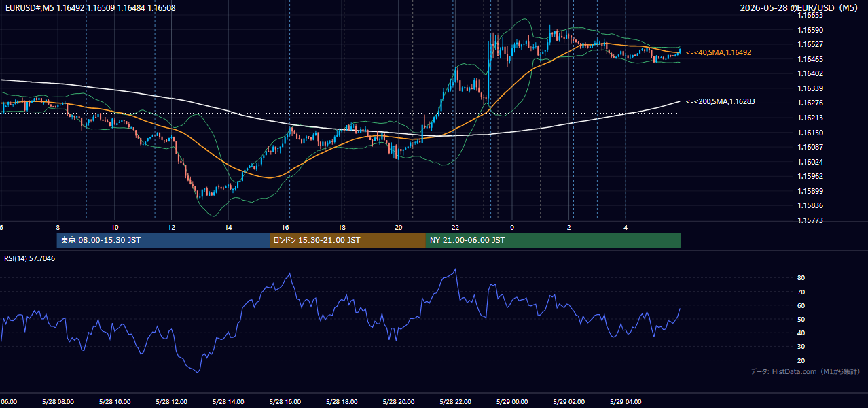Click the 5/29 04:00 date axis label

[626, 402]
